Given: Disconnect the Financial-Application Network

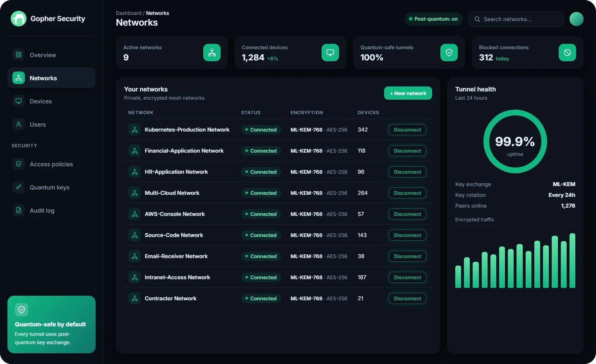Looking at the screenshot, I should click(x=407, y=151).
